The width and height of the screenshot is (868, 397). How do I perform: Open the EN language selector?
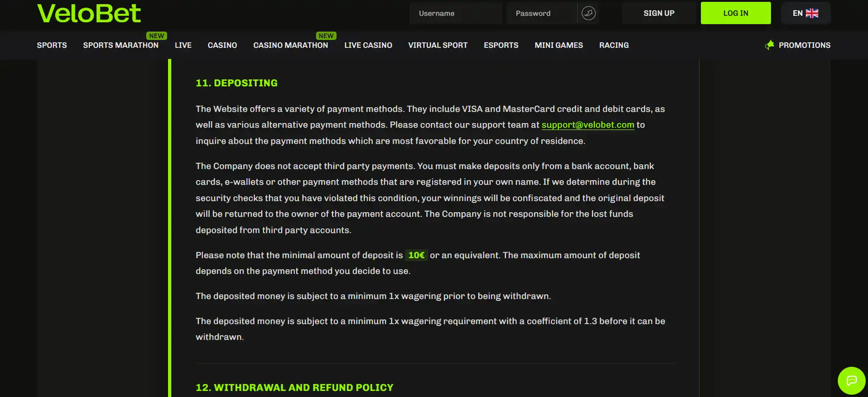coord(805,13)
